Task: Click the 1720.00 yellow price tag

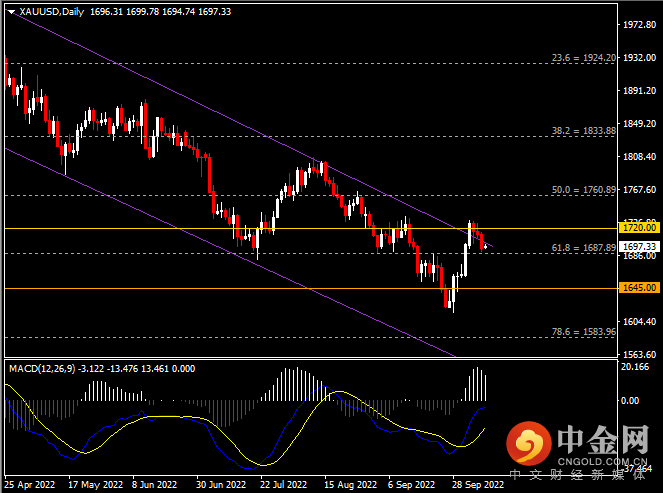Action: (x=639, y=228)
